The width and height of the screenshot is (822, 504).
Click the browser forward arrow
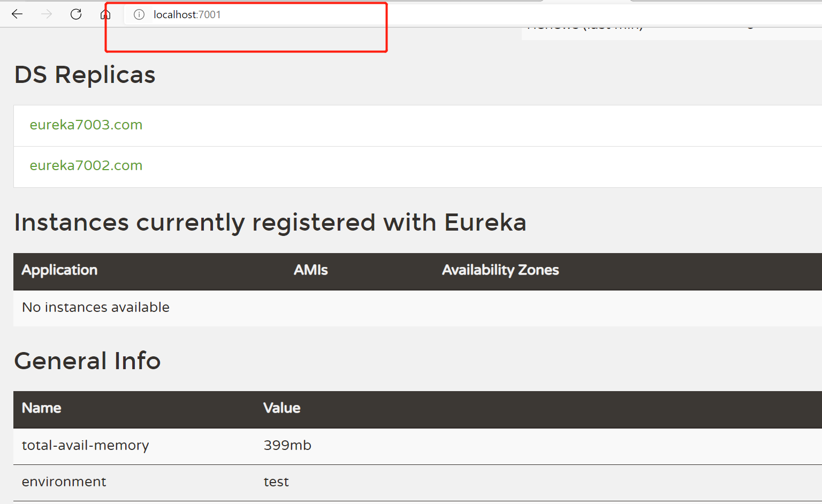click(x=47, y=14)
